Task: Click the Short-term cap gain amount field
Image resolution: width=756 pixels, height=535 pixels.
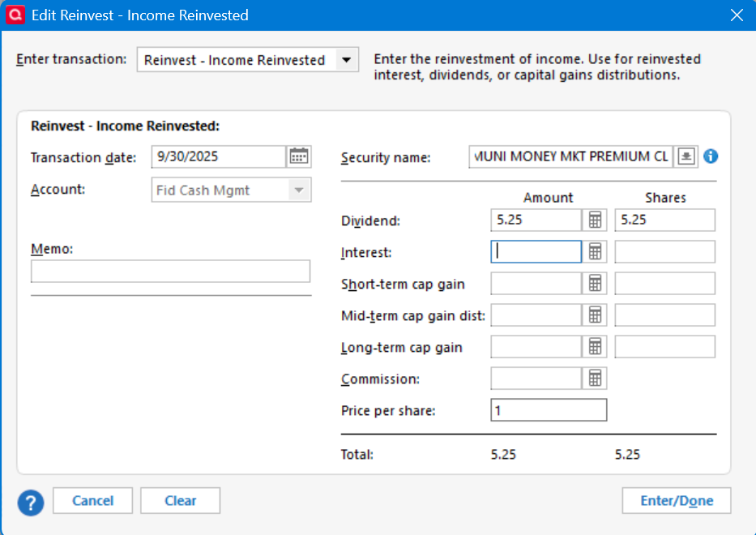Action: pyautogui.click(x=536, y=284)
